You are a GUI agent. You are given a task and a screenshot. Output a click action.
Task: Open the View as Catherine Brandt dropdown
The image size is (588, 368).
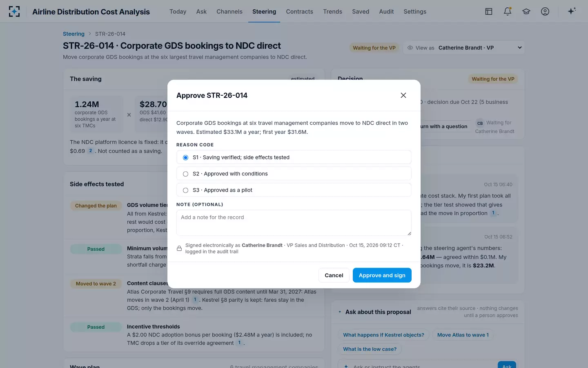(x=464, y=48)
